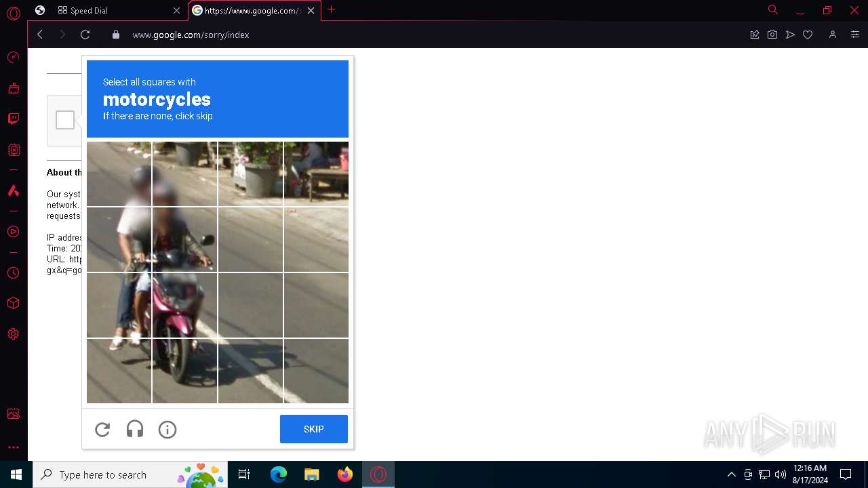
Task: Open Task View on taskbar
Action: (x=244, y=474)
